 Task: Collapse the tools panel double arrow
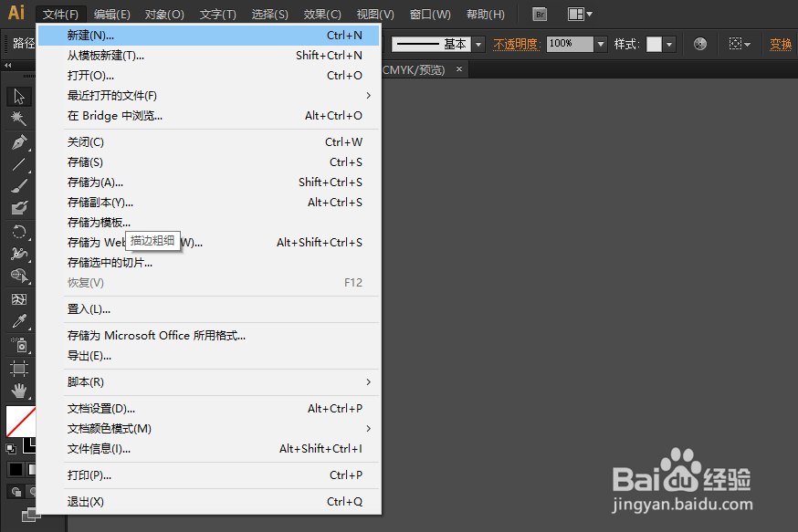(7, 65)
